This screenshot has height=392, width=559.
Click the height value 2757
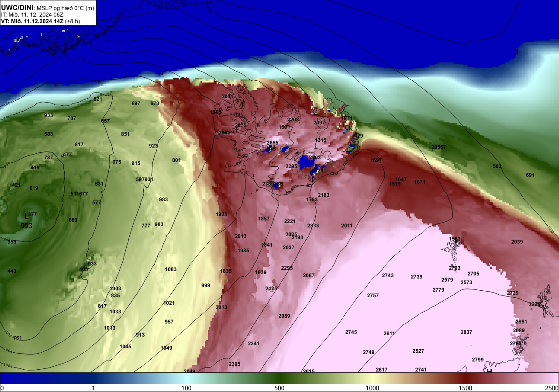point(373,296)
